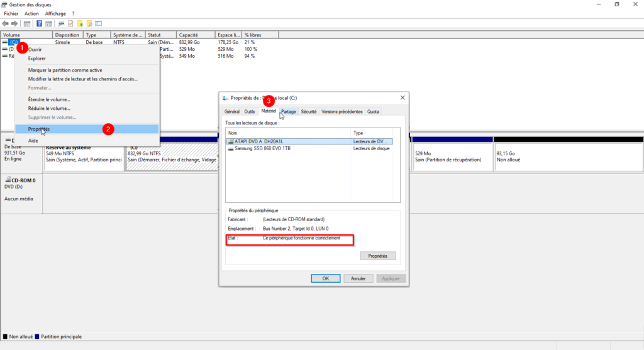The height and width of the screenshot is (350, 644).
Task: Click the toolbar folder icon with green arrow
Action: (x=80, y=24)
